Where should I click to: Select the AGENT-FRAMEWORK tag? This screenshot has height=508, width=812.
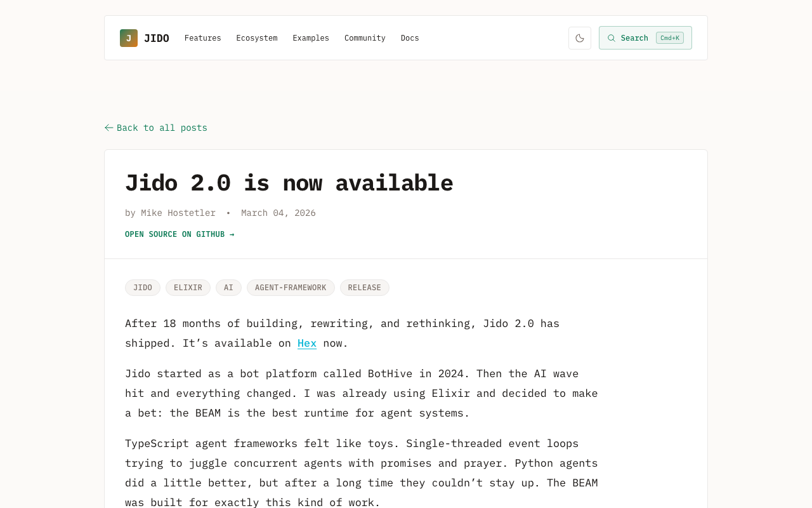(291, 288)
